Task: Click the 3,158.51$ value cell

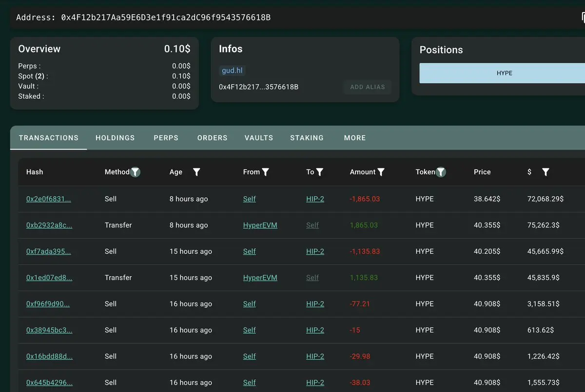Action: click(544, 304)
